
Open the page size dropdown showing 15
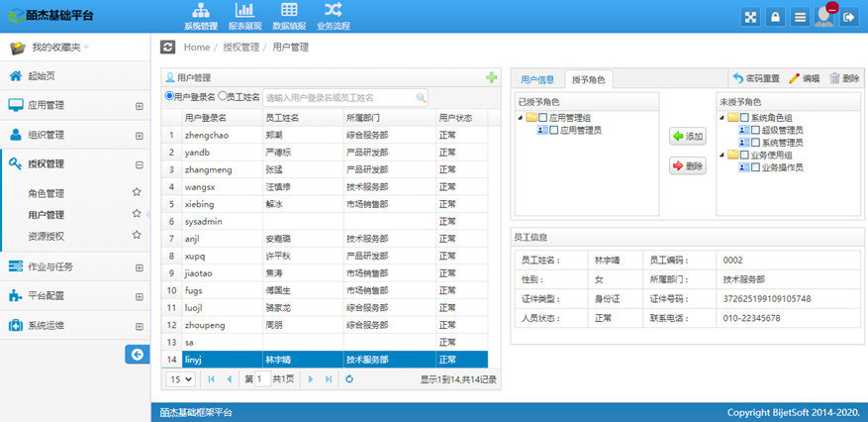[180, 379]
